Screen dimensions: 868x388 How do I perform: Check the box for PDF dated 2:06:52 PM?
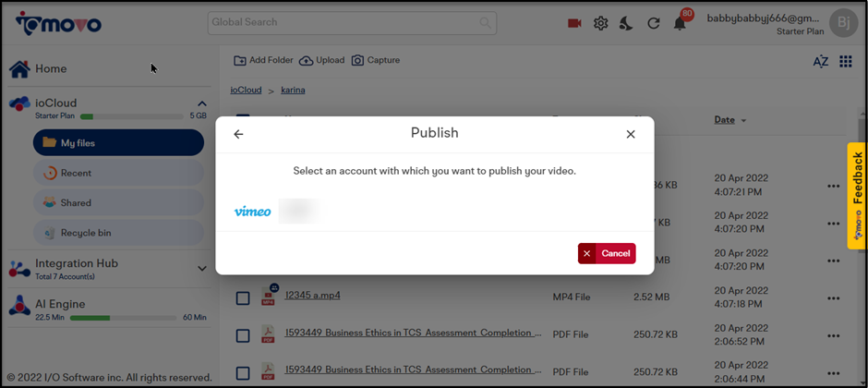click(x=243, y=335)
